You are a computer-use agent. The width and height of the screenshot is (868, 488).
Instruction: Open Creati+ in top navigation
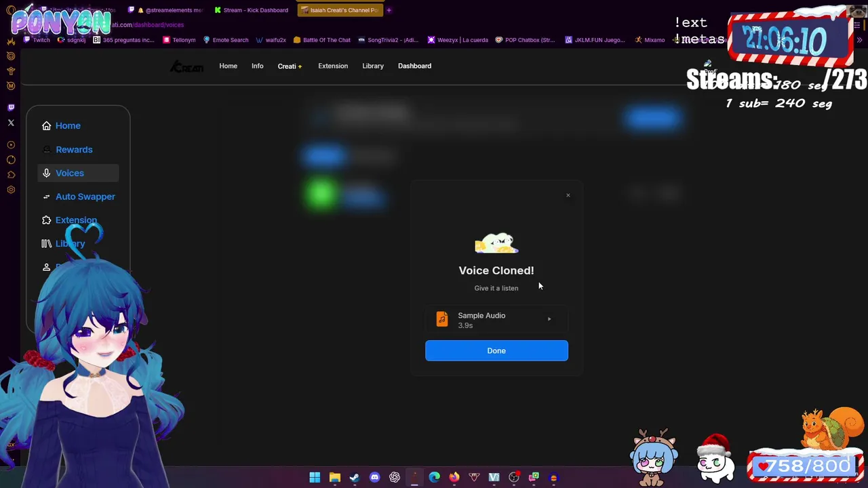coord(290,66)
